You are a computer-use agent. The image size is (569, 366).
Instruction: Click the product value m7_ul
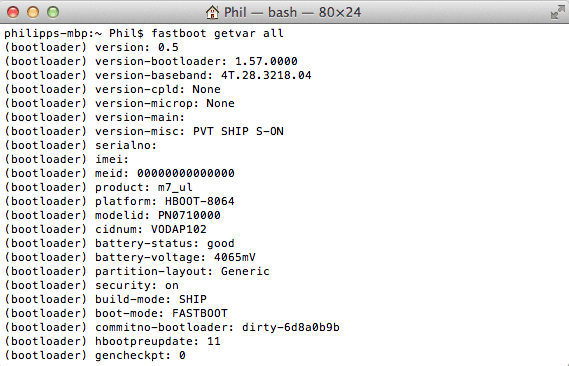coord(175,188)
